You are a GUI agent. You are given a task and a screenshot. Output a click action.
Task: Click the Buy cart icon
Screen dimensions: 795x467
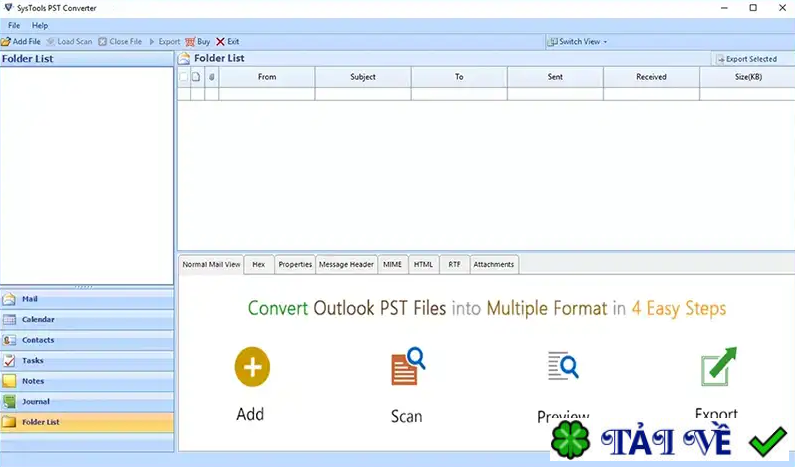click(190, 42)
